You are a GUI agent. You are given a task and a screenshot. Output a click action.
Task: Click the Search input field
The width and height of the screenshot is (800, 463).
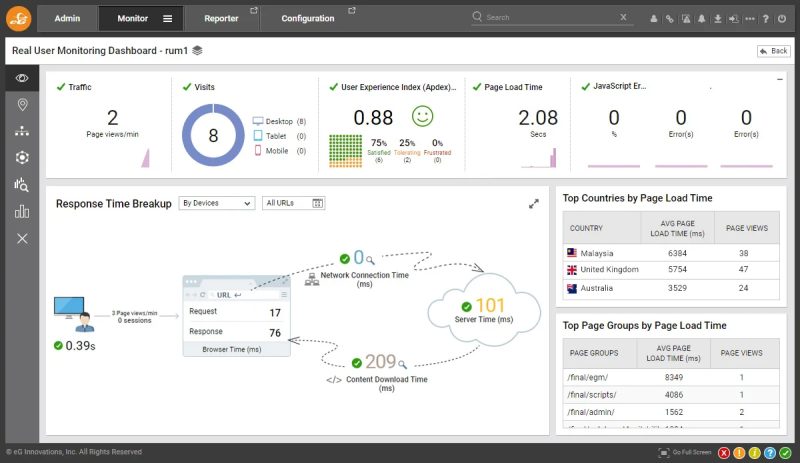[x=550, y=17]
